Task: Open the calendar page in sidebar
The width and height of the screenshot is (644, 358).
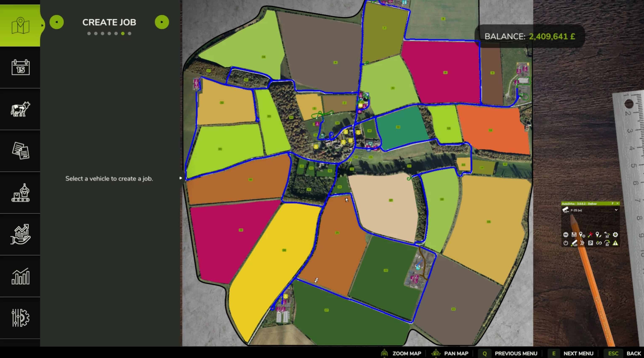Action: tap(20, 67)
